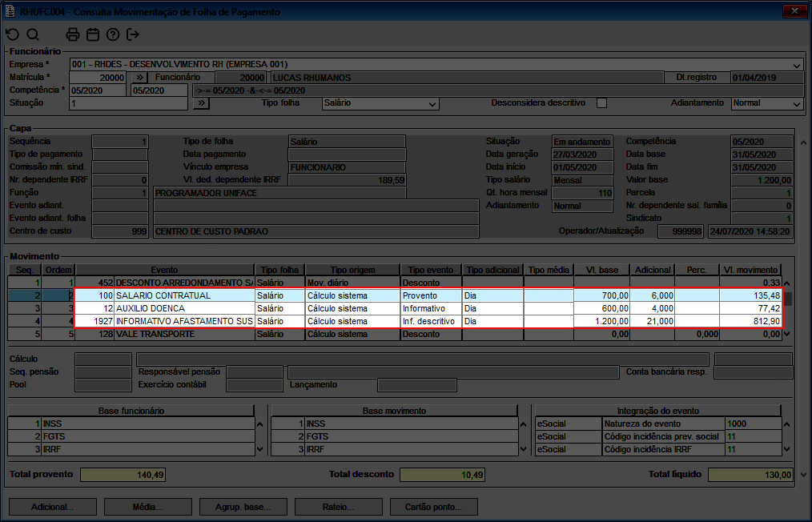Click the exit door icon
This screenshot has height=522, width=812.
(x=133, y=34)
